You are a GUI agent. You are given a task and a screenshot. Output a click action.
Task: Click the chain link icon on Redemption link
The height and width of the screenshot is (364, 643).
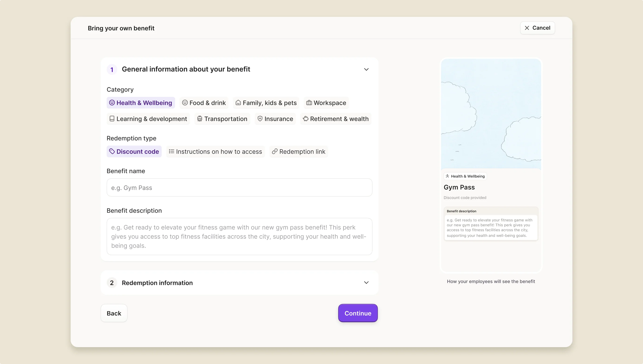(275, 152)
